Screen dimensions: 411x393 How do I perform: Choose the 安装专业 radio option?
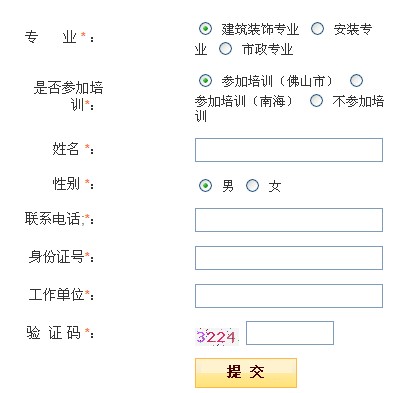point(317,29)
